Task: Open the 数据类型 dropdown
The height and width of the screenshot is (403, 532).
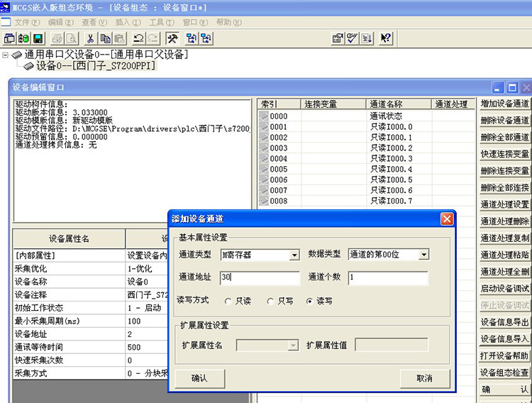Action: pos(423,255)
